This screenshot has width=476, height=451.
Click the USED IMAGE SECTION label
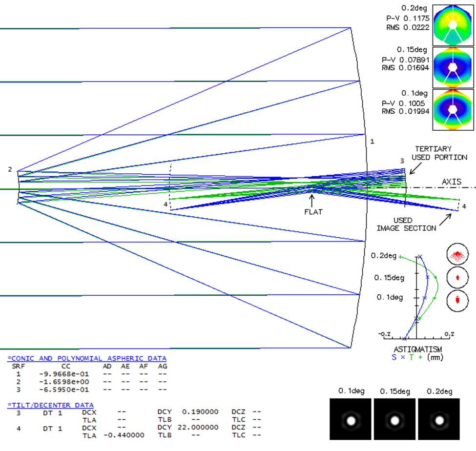pyautogui.click(x=406, y=225)
